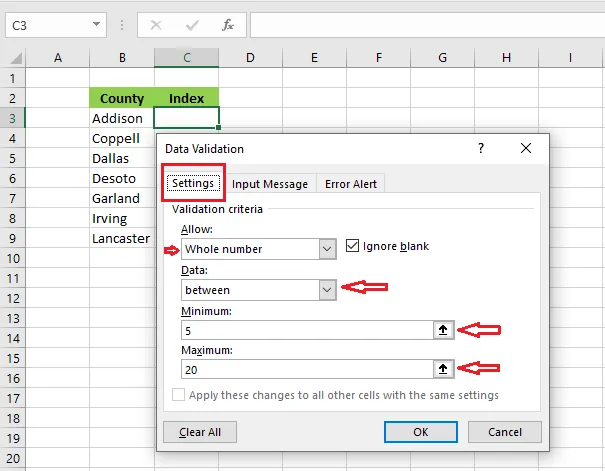Image resolution: width=605 pixels, height=471 pixels.
Task: Click the Clear All button
Action: click(200, 432)
